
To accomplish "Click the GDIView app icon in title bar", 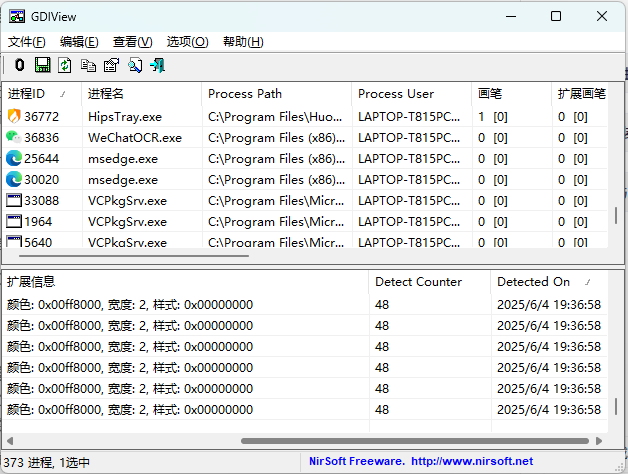I will point(17,16).
